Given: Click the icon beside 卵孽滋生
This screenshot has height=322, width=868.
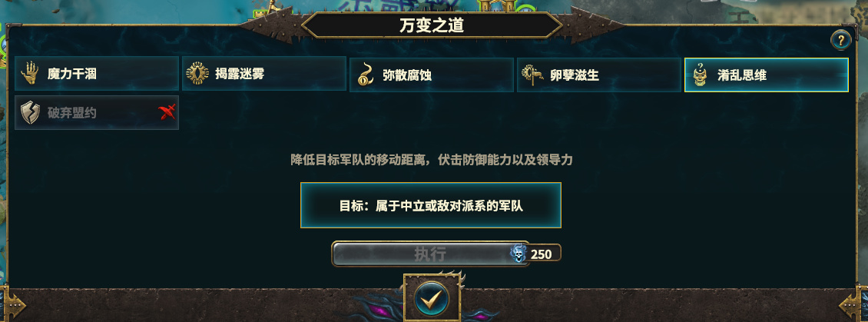Looking at the screenshot, I should [x=532, y=75].
